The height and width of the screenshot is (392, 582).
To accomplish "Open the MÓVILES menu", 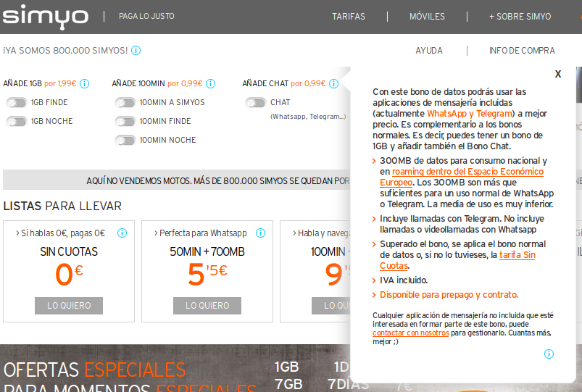I will point(427,17).
